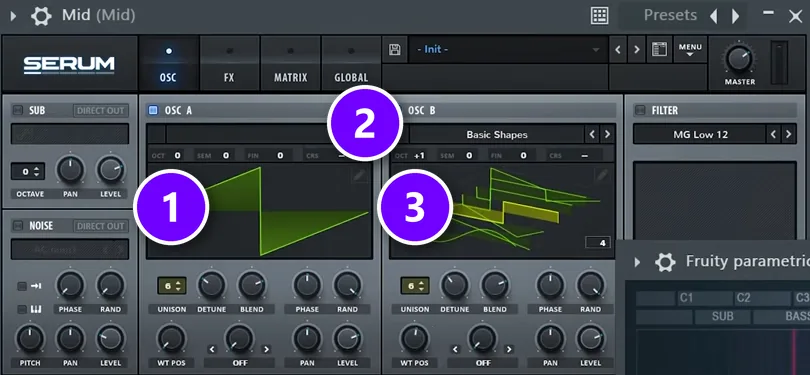This screenshot has height=375, width=810.
Task: Open the OSC B warp mode OFF menu
Action: tap(482, 363)
